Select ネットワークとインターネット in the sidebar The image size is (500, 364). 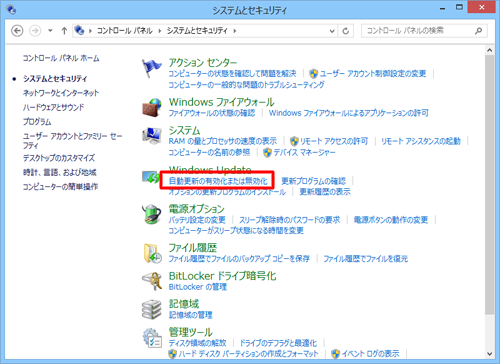[61, 93]
